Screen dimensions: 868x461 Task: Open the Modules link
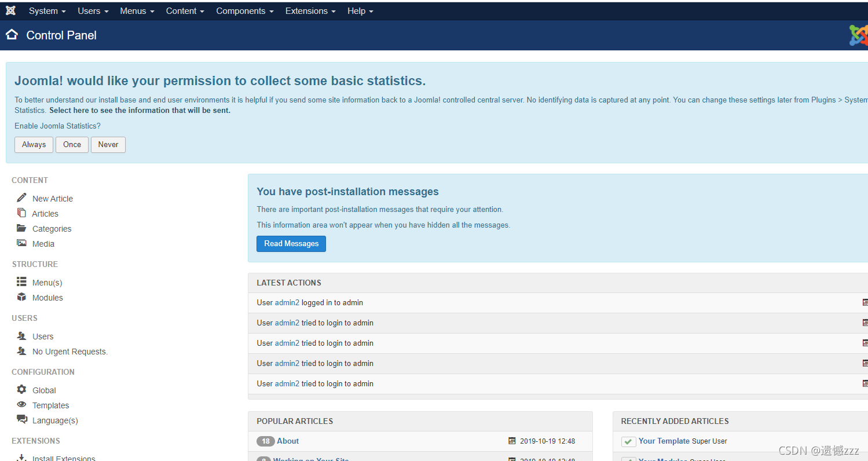coord(47,298)
